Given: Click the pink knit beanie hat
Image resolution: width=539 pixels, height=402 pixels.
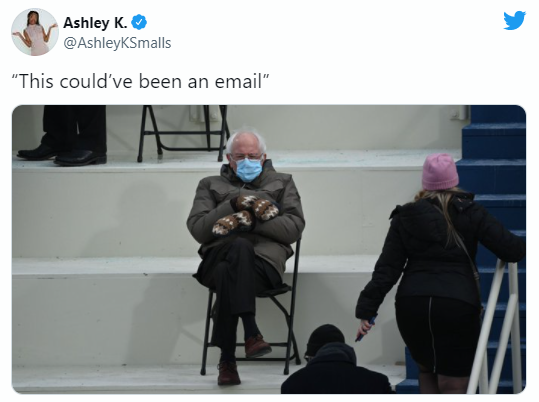Looking at the screenshot, I should [x=440, y=172].
